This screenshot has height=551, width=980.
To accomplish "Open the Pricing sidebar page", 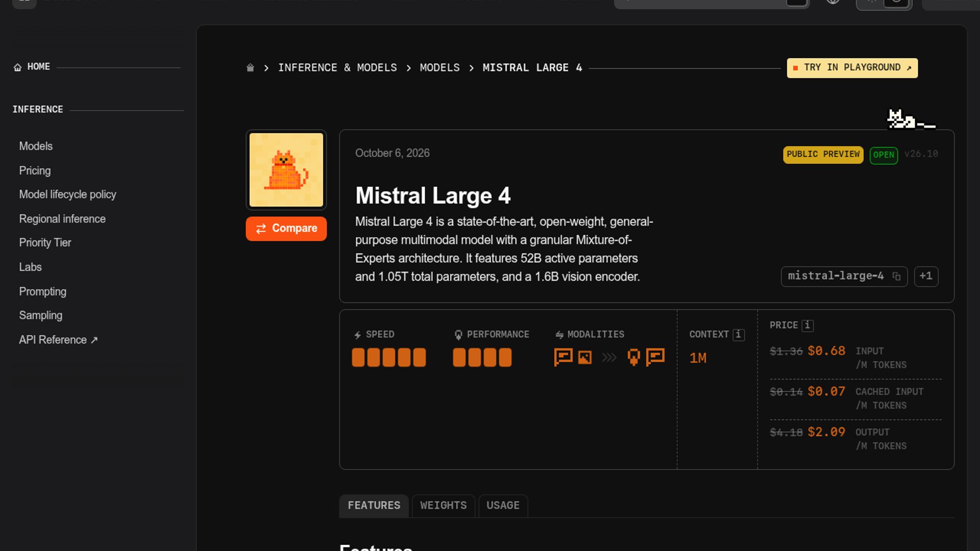I will [35, 171].
